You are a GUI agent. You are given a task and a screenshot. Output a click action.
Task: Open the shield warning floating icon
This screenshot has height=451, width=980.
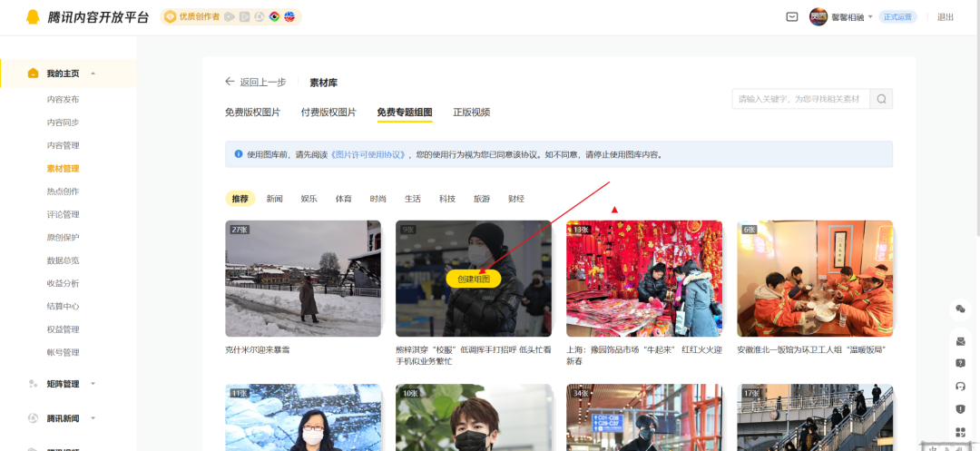tap(961, 409)
